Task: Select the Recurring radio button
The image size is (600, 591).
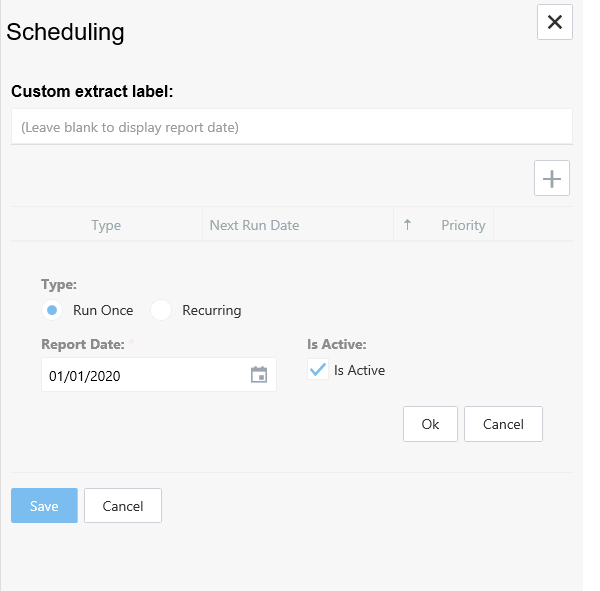Action: pyautogui.click(x=161, y=310)
